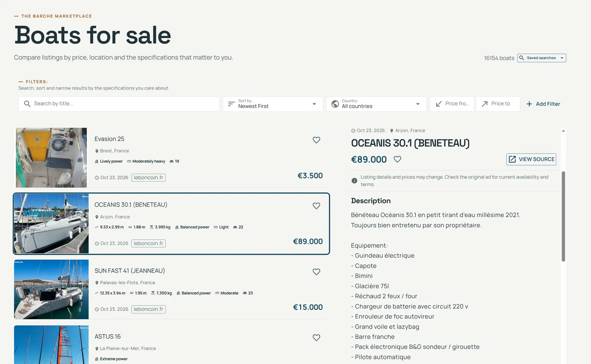Click leboncoin.fr tag on OCEANIS 30.1
The image size is (591, 364).
point(148,243)
